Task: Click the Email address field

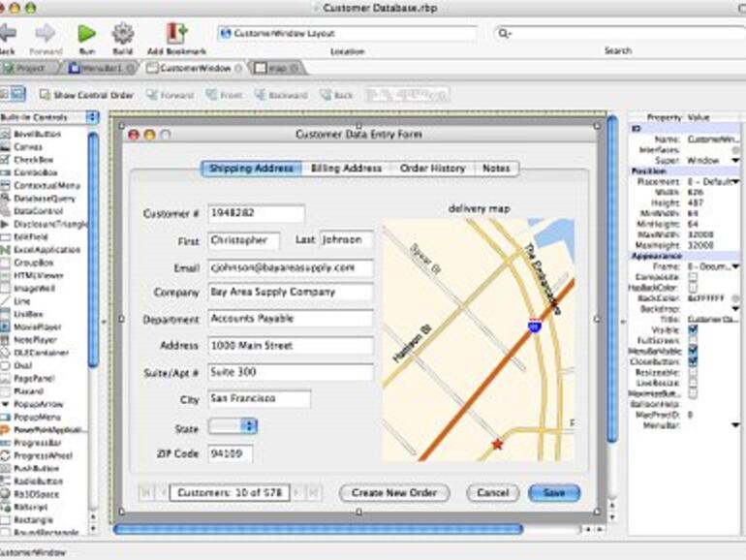Action: [291, 267]
